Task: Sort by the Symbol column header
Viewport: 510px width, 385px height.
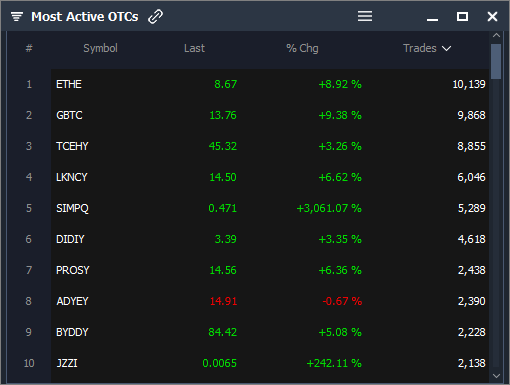Action: [100, 48]
